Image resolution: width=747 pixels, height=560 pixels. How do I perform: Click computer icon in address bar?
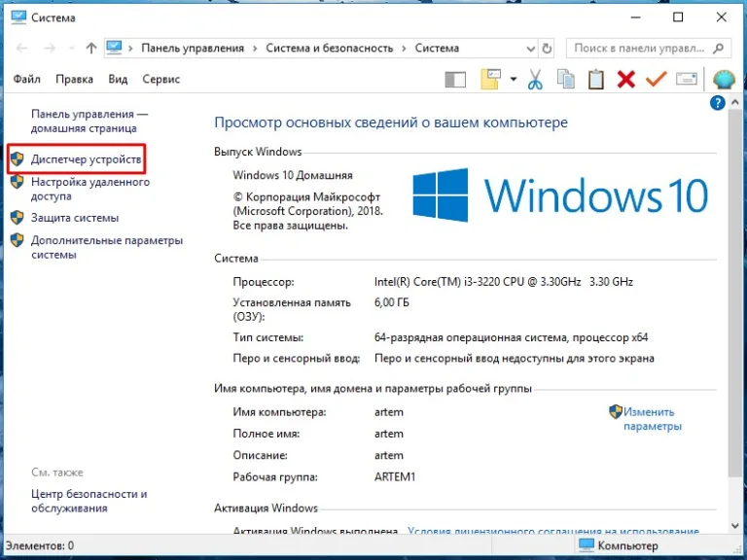(115, 48)
